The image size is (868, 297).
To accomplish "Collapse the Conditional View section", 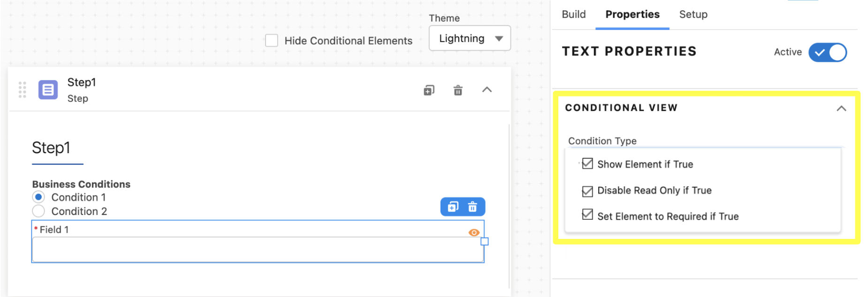I will [841, 108].
